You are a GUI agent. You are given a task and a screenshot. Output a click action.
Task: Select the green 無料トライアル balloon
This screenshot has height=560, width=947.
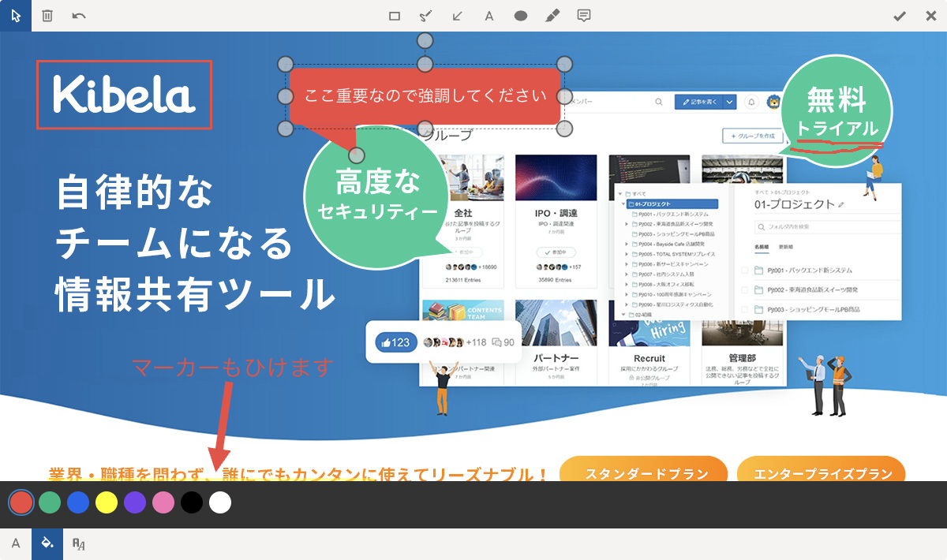(x=837, y=110)
